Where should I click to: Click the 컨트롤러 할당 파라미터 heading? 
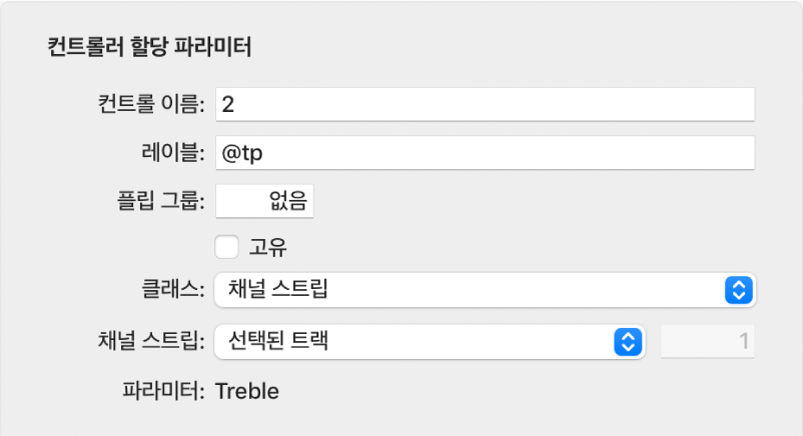(x=149, y=47)
